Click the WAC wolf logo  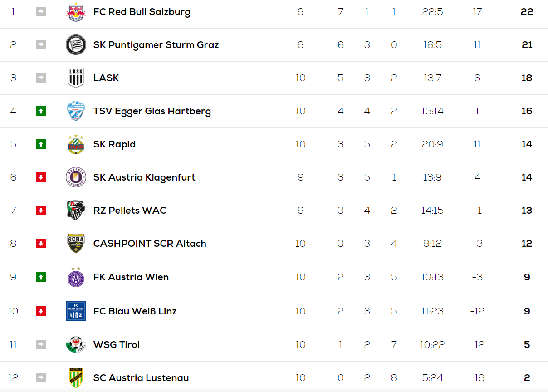tap(76, 211)
